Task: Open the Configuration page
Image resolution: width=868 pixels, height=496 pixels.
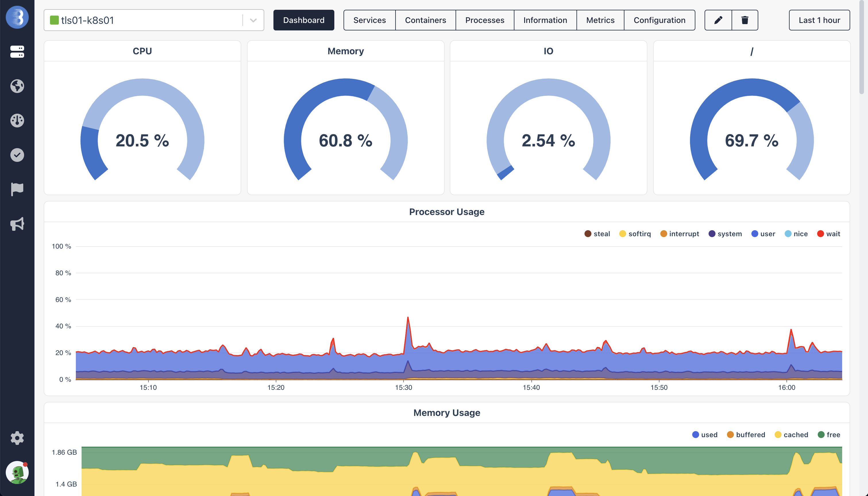Action: tap(659, 20)
